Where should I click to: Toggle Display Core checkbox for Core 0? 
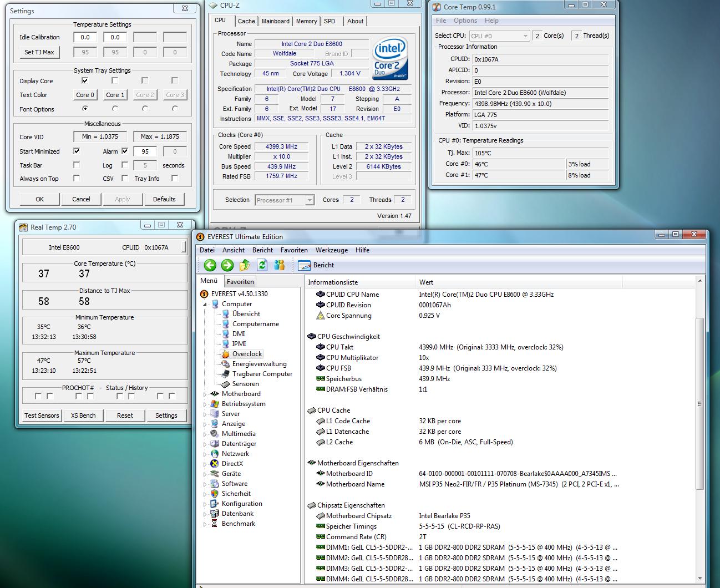(x=85, y=80)
